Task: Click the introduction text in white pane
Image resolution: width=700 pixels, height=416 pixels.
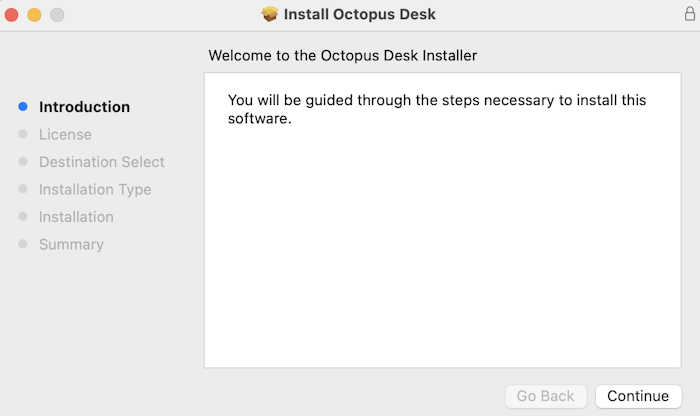Action: pyautogui.click(x=437, y=109)
